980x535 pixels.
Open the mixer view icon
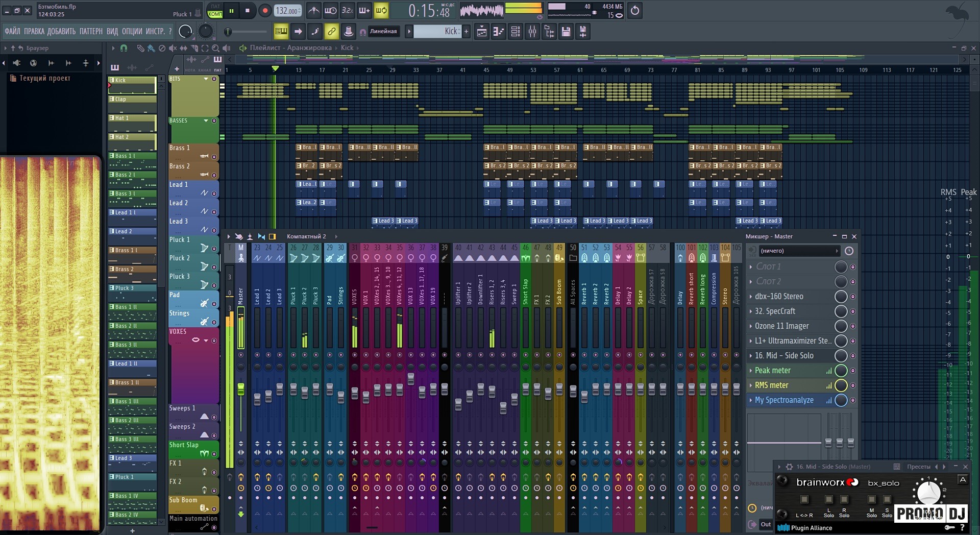532,32
